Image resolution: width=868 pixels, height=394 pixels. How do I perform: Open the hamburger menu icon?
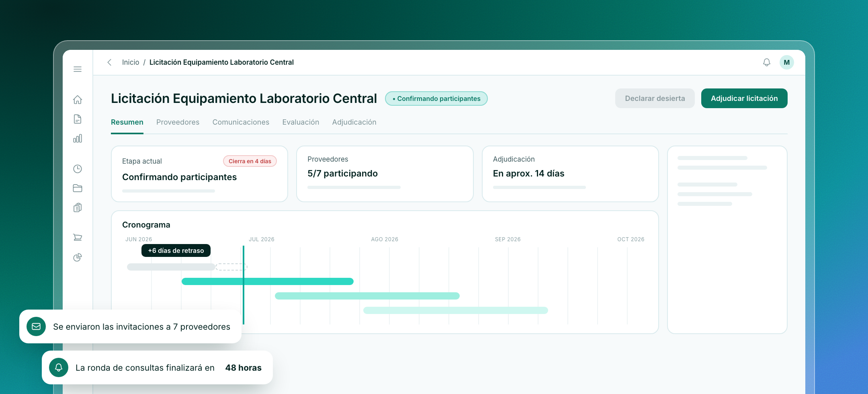(78, 69)
